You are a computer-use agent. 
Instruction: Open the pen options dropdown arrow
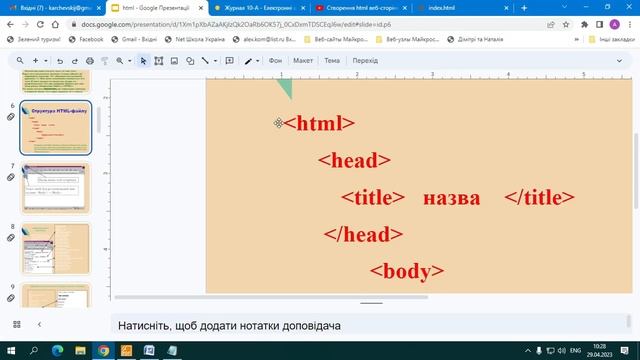258,61
